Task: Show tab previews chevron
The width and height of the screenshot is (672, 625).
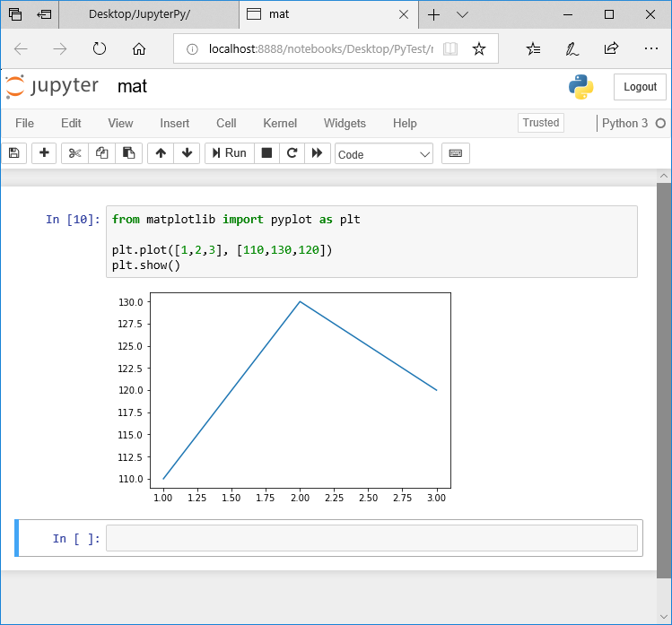Action: point(462,14)
